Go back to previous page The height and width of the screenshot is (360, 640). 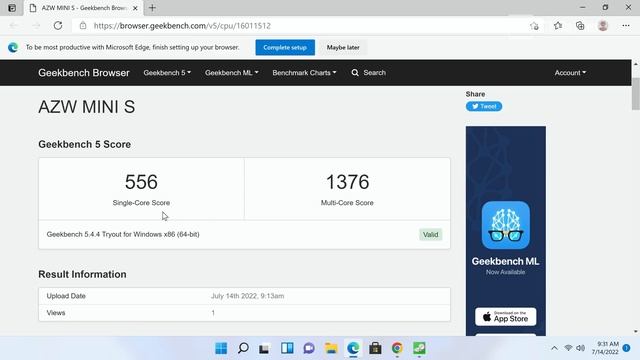[13, 26]
